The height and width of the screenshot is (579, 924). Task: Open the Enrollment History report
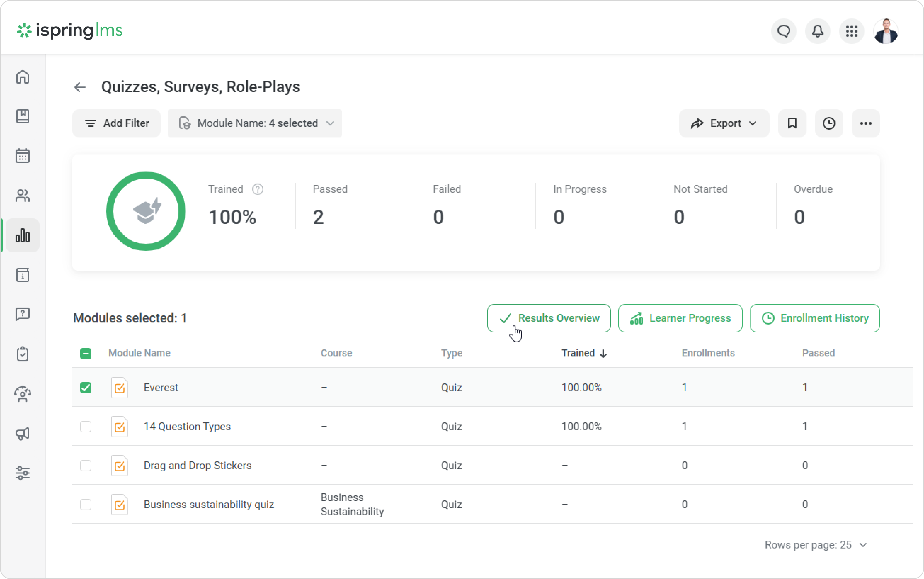[814, 318]
